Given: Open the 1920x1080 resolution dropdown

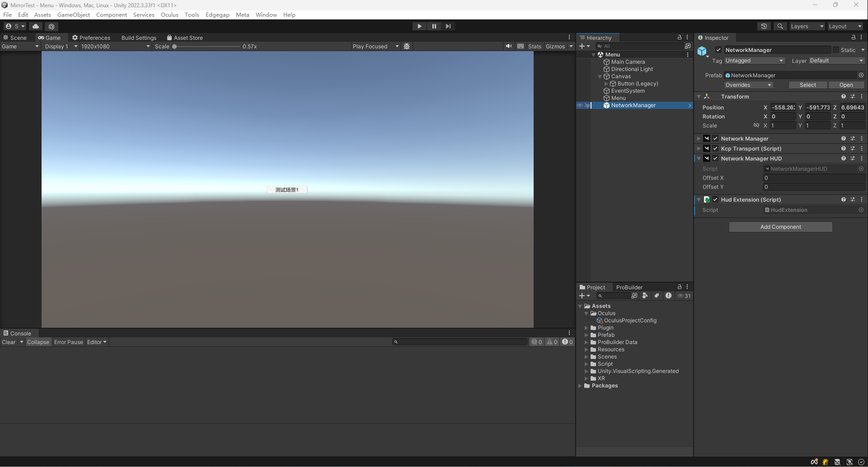Looking at the screenshot, I should 115,46.
